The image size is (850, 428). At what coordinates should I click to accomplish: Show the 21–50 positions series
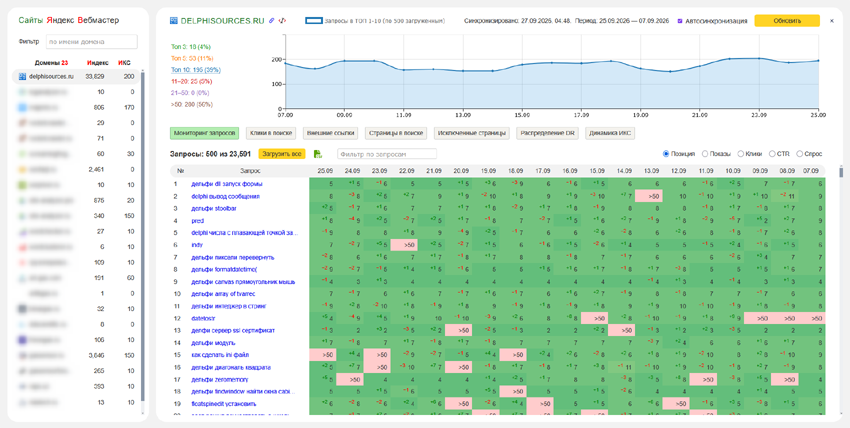191,93
